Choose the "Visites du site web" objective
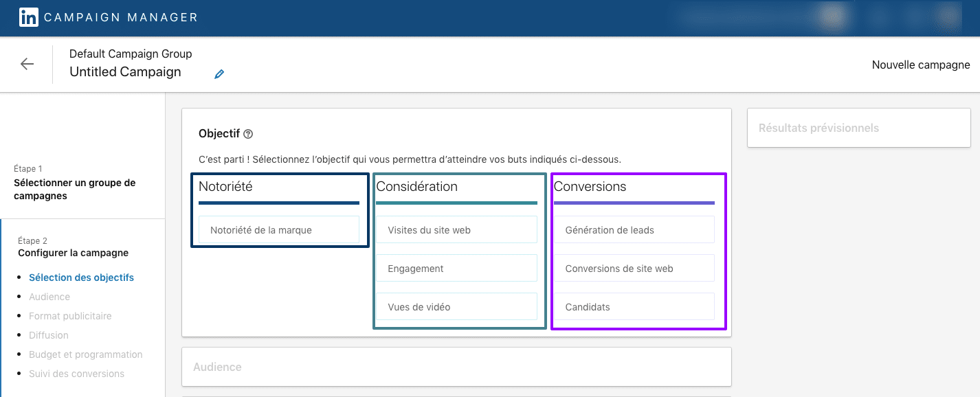Screen dimensions: 980x397 click(456, 229)
